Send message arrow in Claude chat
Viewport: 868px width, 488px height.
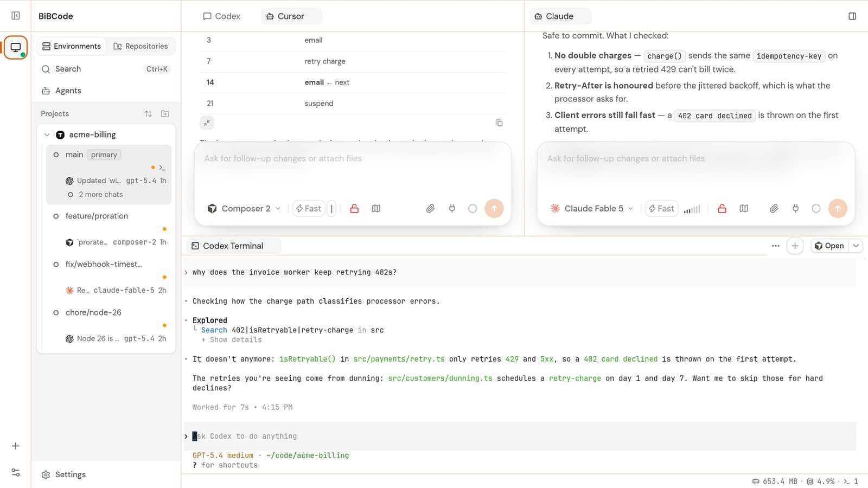click(x=838, y=208)
